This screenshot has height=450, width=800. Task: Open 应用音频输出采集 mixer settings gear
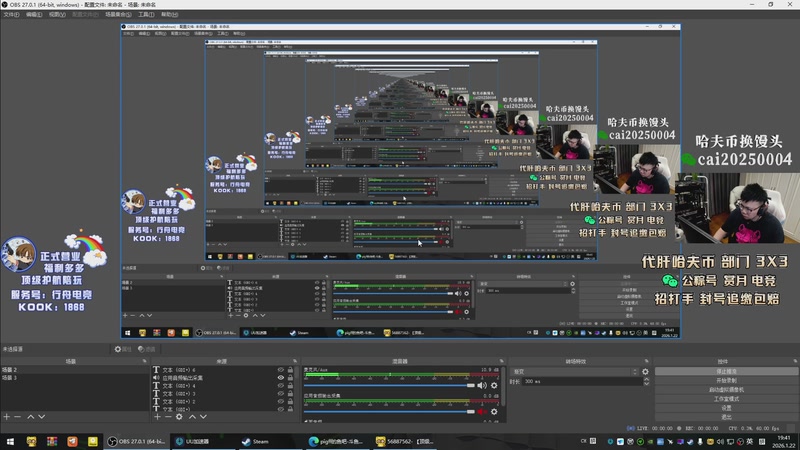(494, 411)
